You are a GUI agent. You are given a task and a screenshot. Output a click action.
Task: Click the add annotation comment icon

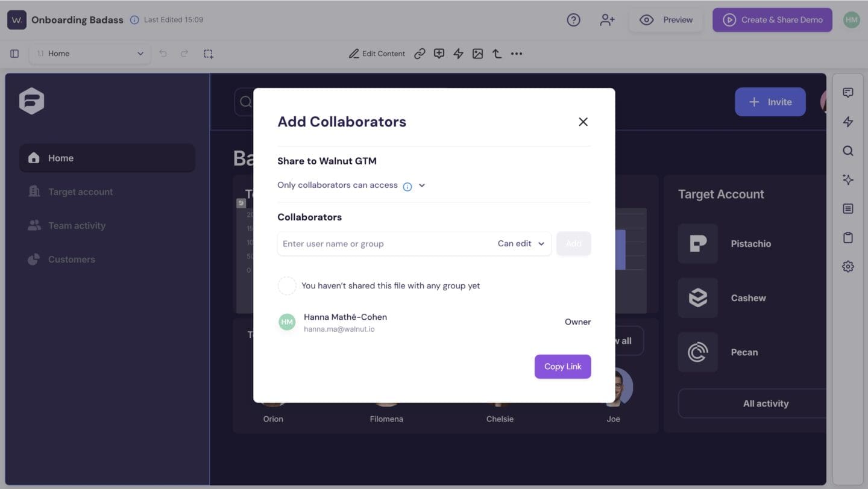[439, 54]
